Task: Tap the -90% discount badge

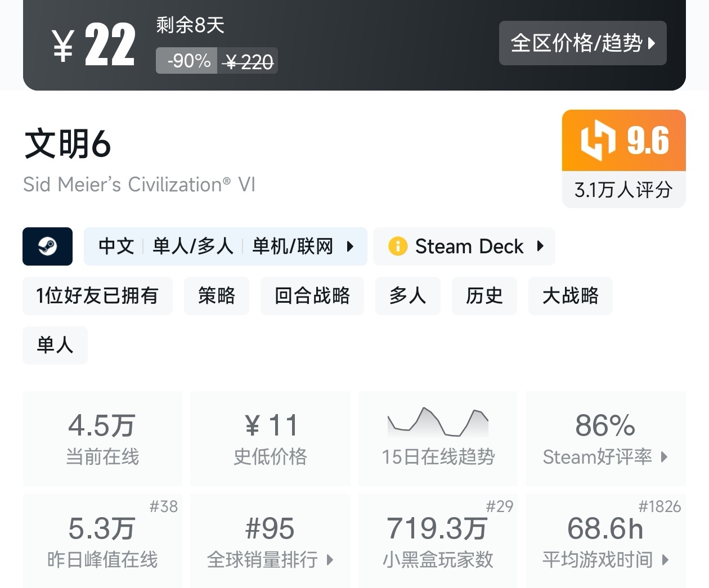Action: 189,61
